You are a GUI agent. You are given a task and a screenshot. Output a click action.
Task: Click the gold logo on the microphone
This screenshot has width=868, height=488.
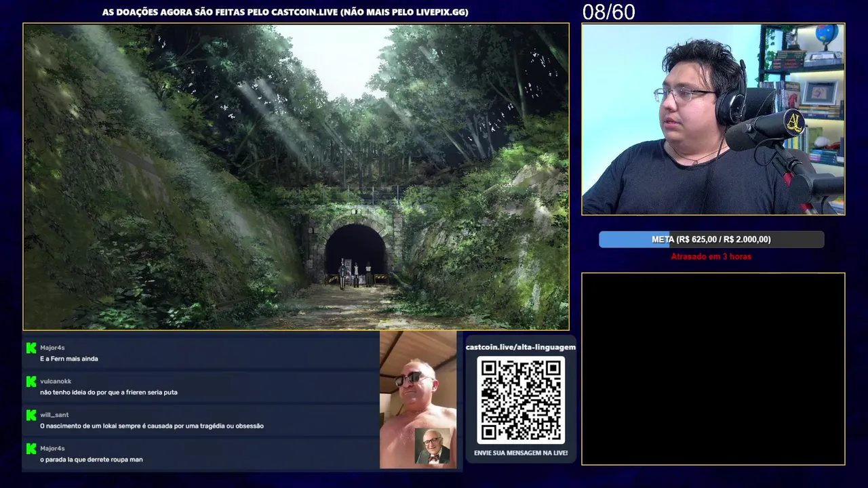[794, 123]
